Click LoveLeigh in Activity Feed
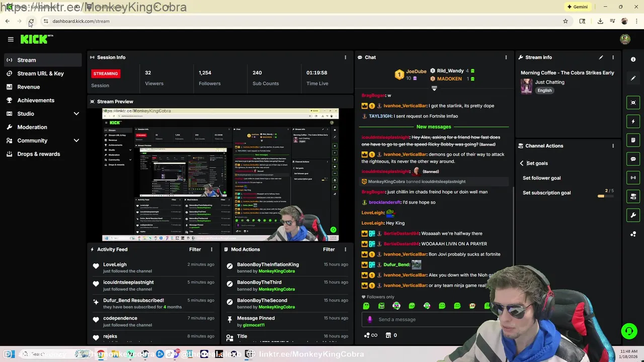This screenshot has height=362, width=644. (x=115, y=264)
